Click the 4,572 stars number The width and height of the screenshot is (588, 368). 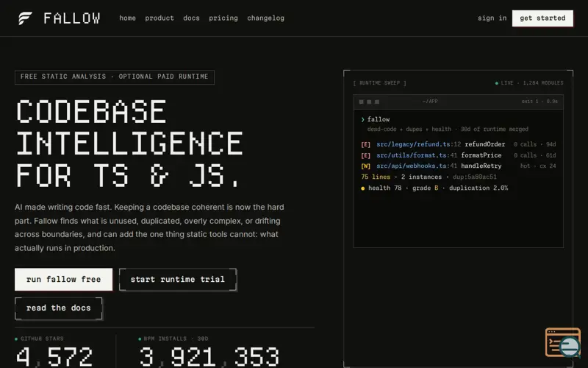[x=54, y=357]
